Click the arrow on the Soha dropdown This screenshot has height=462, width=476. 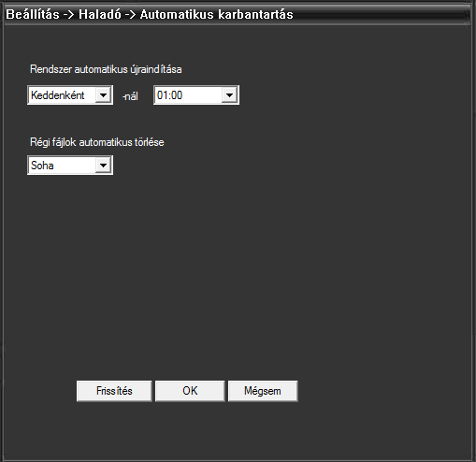coord(103,166)
